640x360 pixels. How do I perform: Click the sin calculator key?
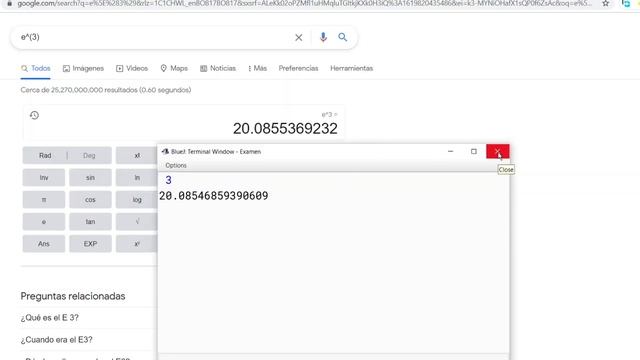[90, 178]
